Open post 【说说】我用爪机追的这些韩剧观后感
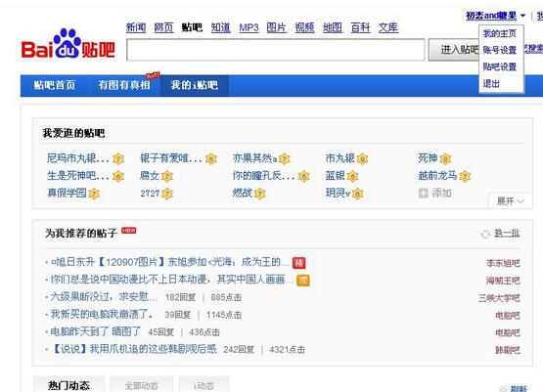Image resolution: width=543 pixels, height=392 pixels. (134, 349)
